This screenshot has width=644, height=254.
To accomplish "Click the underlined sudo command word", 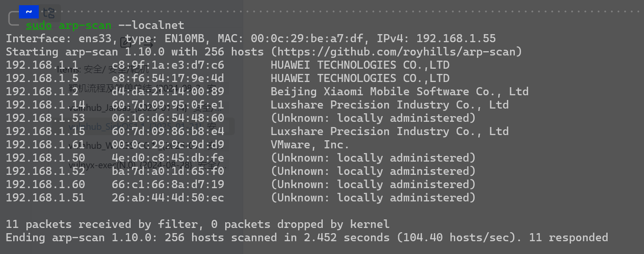I will click(x=39, y=25).
